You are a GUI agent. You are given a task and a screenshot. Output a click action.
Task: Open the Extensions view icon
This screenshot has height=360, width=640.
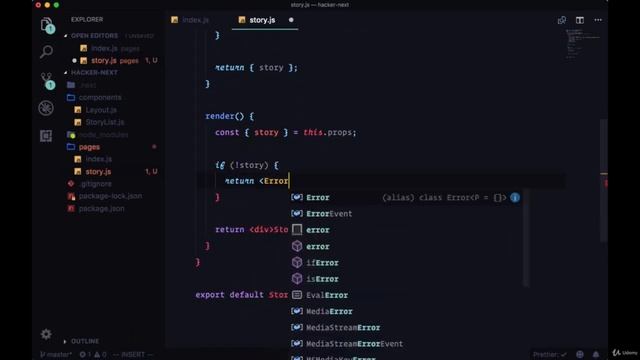click(x=46, y=136)
